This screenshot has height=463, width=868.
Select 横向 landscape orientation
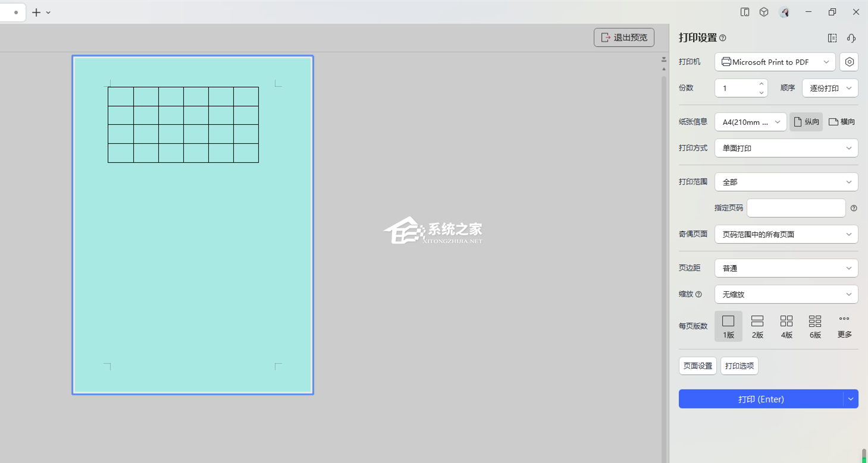(x=842, y=122)
